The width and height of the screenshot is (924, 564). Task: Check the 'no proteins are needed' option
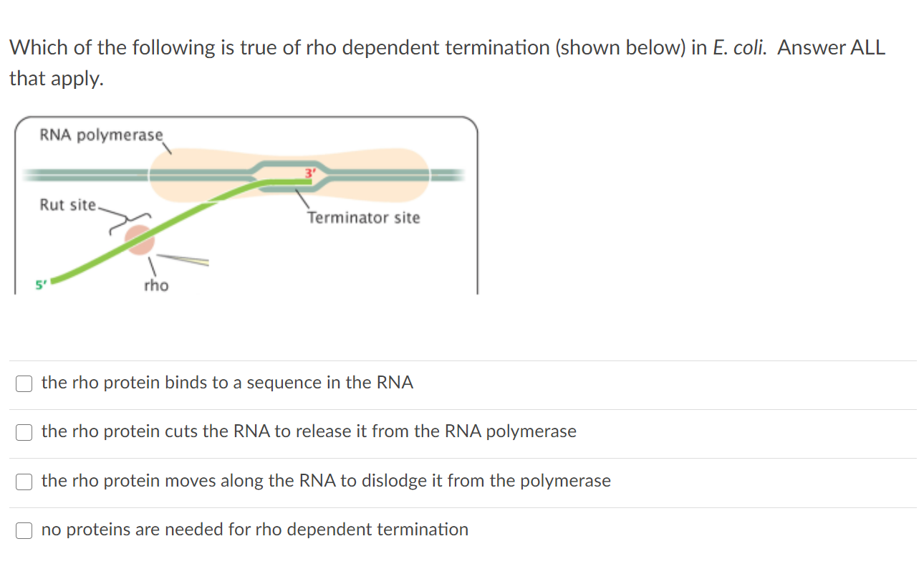click(x=24, y=530)
